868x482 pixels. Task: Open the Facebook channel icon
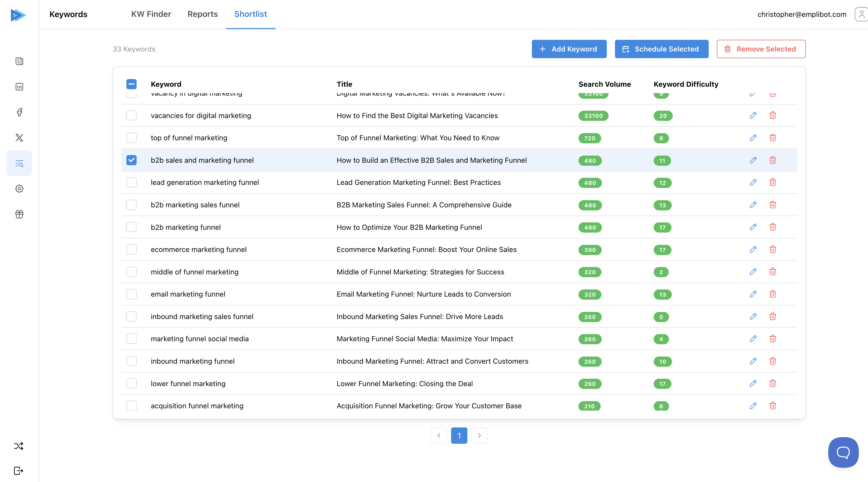point(19,112)
